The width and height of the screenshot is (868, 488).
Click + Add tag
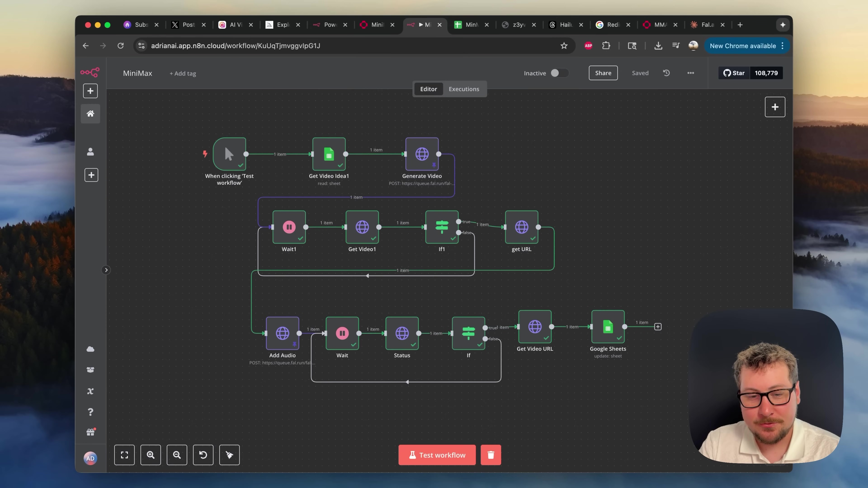[x=183, y=73]
